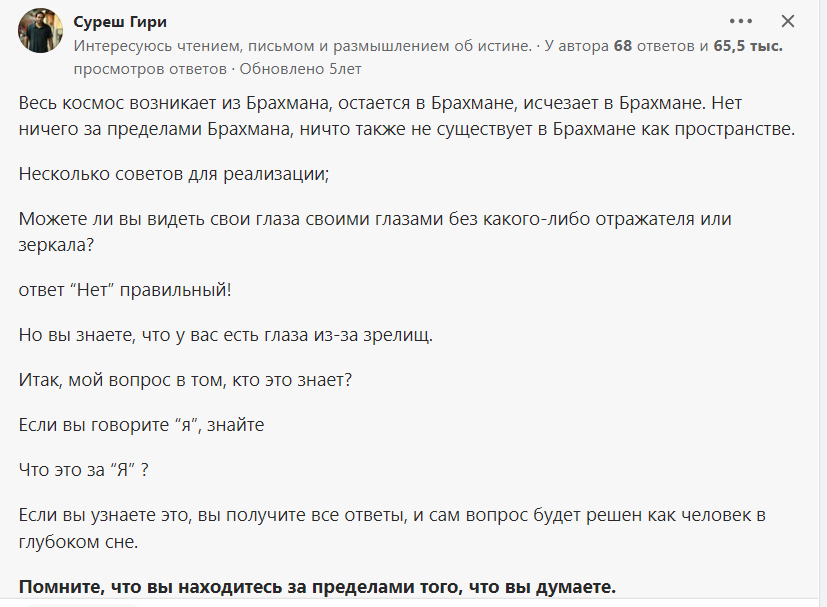Click the paragraph 'Если вы узнаете это'
827x607 pixels.
pyautogui.click(x=392, y=515)
